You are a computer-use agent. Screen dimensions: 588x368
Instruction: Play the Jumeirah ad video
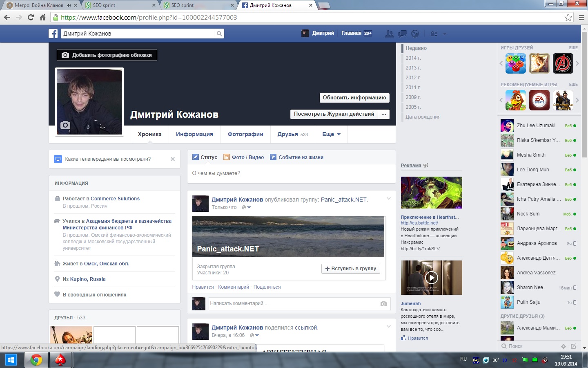tap(431, 278)
